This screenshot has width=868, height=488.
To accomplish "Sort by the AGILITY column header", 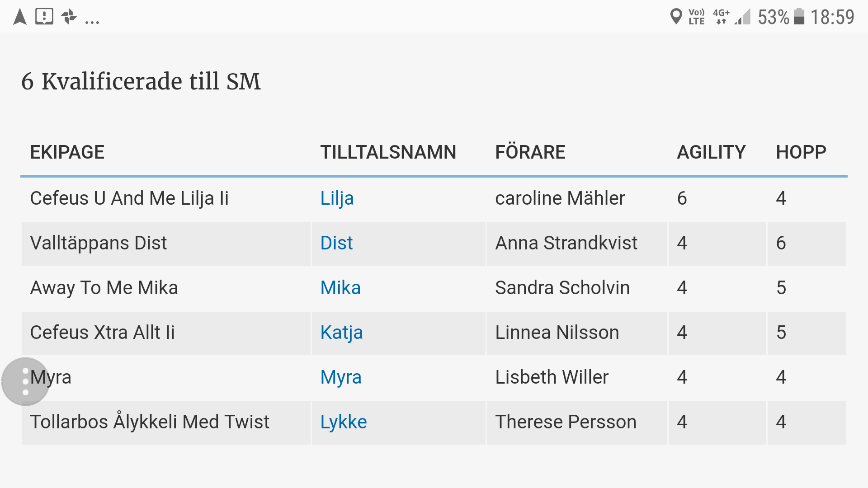I will click(x=711, y=152).
